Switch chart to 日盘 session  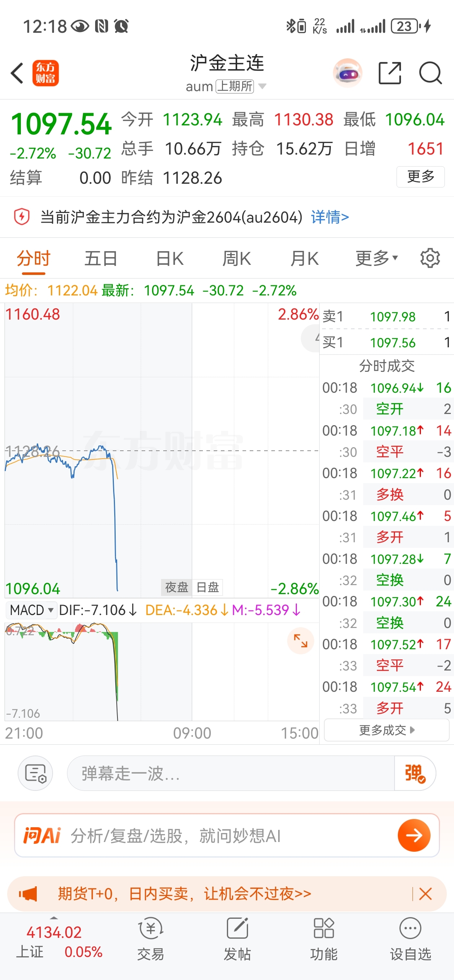tap(208, 587)
